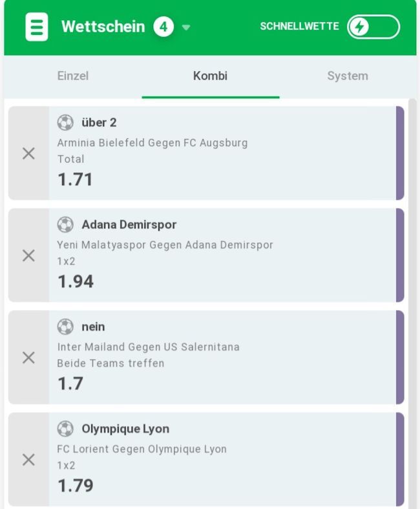Click the FC Lorient Gegen Olympique Lyon text
This screenshot has height=509, width=420.
click(142, 450)
